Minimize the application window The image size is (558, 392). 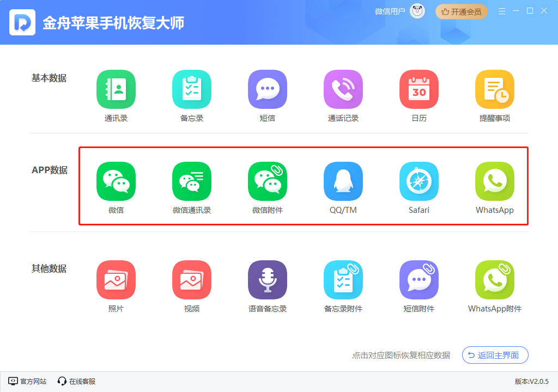point(516,11)
